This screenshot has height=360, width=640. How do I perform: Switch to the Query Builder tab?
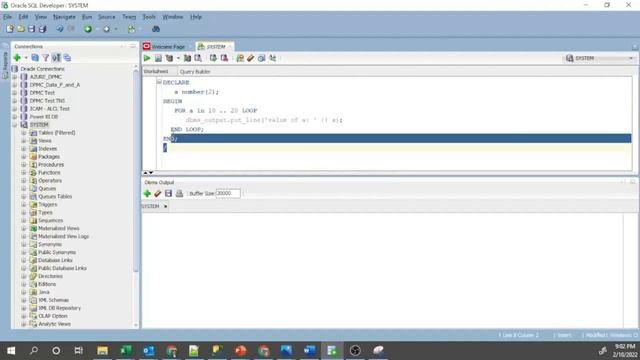(x=195, y=71)
